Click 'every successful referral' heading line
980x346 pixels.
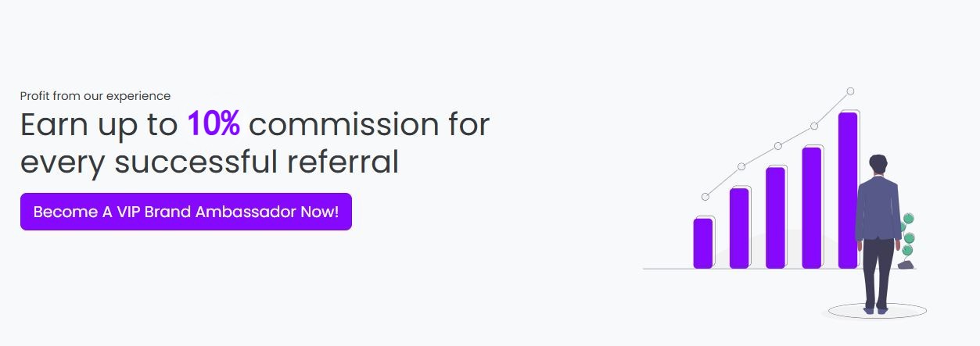click(209, 162)
